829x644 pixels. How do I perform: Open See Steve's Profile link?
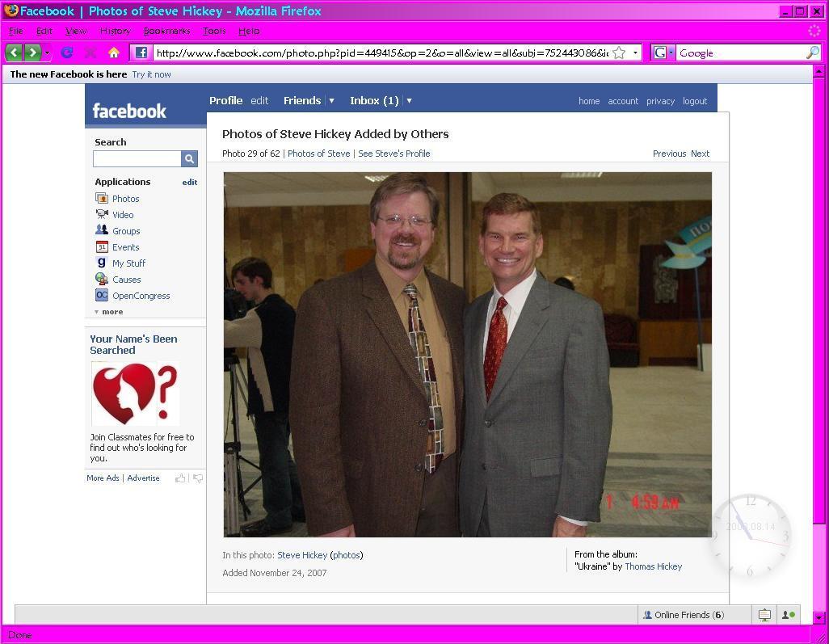[x=393, y=154]
